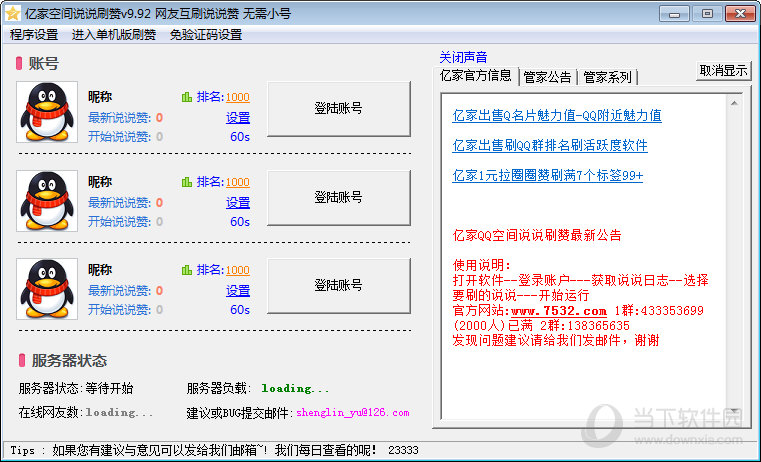This screenshot has width=761, height=462.
Task: Click the 取消显示 button
Action: click(723, 71)
